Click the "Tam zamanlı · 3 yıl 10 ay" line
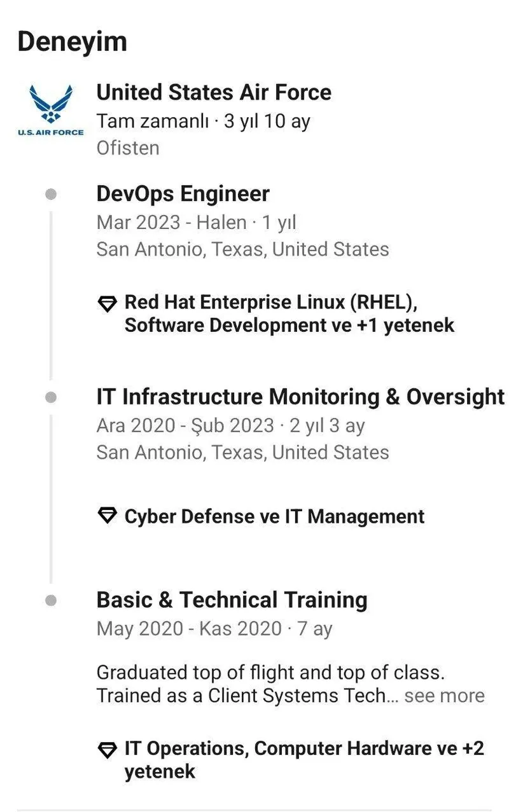 click(x=203, y=121)
